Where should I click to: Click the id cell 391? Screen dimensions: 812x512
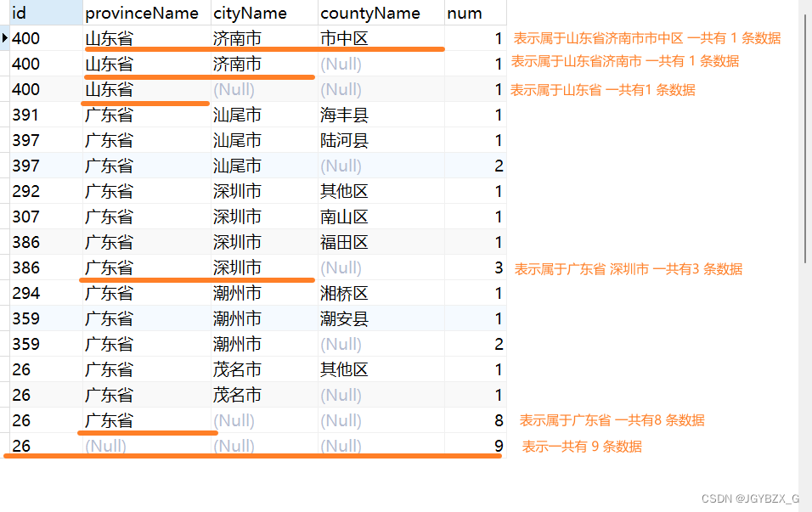click(46, 115)
